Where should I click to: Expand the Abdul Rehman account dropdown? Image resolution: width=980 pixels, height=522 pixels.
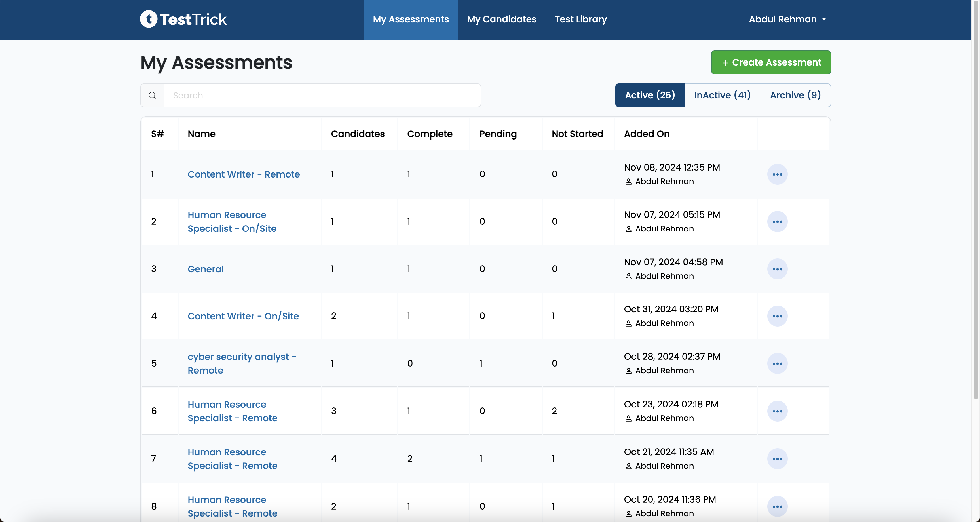(x=787, y=19)
